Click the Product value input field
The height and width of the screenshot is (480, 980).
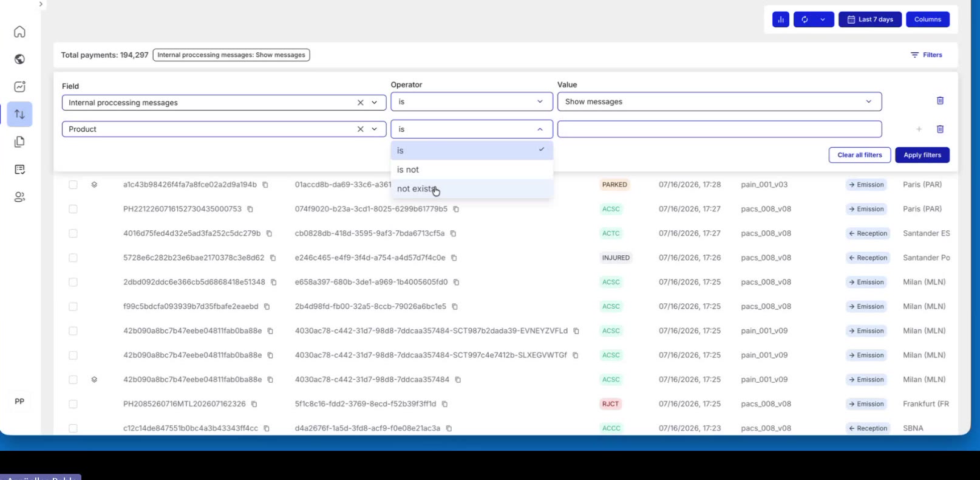[720, 129]
